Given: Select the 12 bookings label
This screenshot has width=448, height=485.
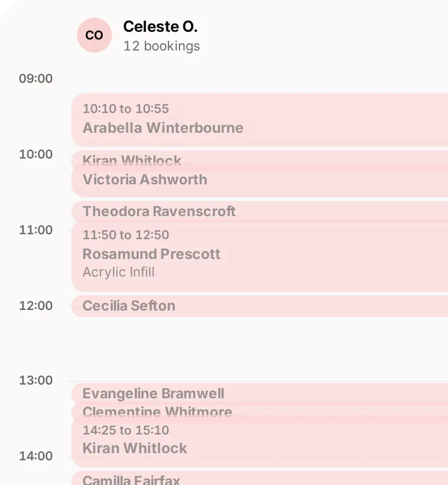Looking at the screenshot, I should click(x=161, y=46).
